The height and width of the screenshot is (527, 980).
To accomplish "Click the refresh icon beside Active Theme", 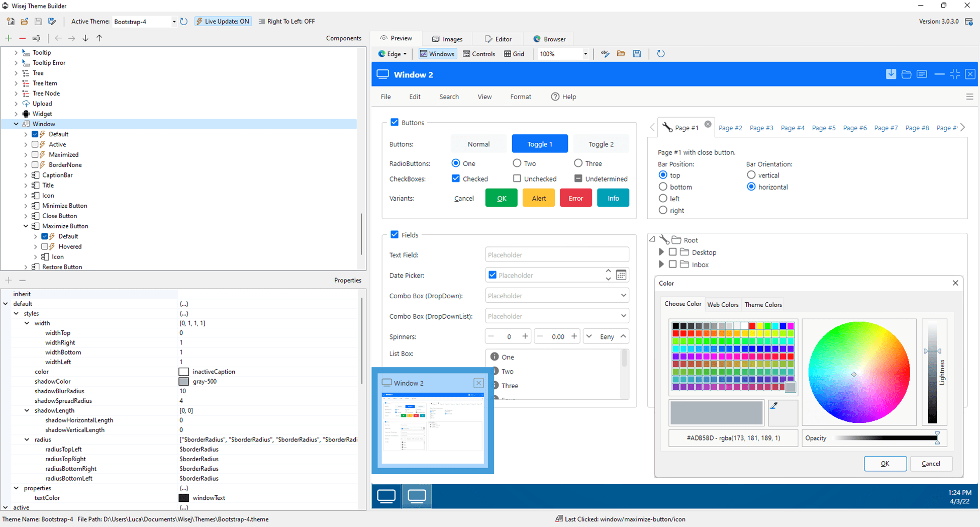I will (184, 22).
